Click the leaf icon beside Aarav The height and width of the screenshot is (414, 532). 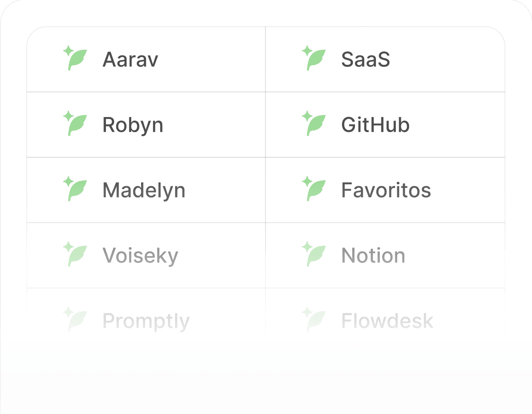[x=75, y=58]
